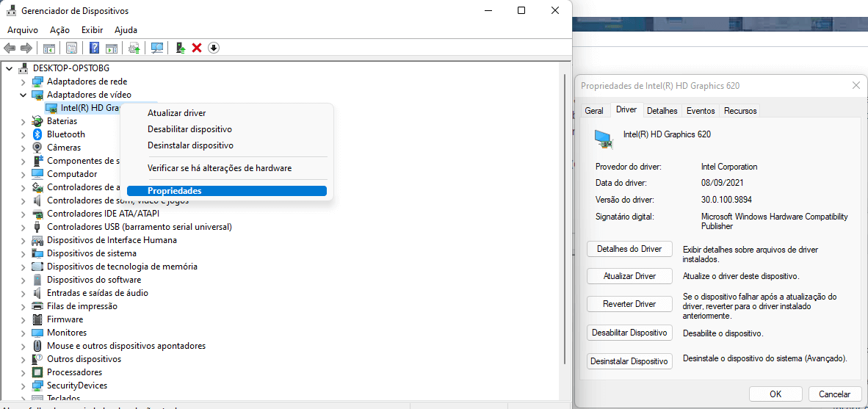The height and width of the screenshot is (409, 868).
Task: Expand the Dispositivos de Interface Humana node
Action: click(x=23, y=240)
